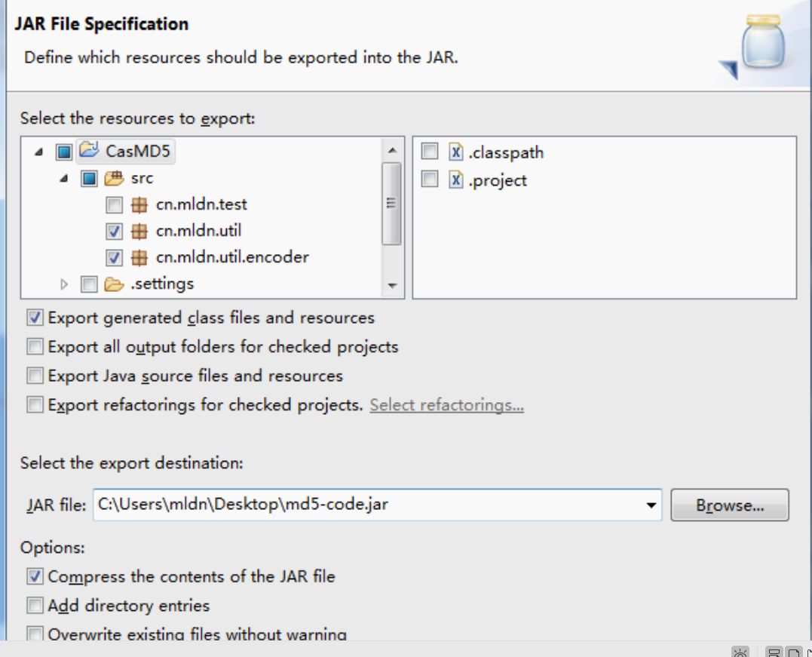Click the .project file icon

(455, 180)
